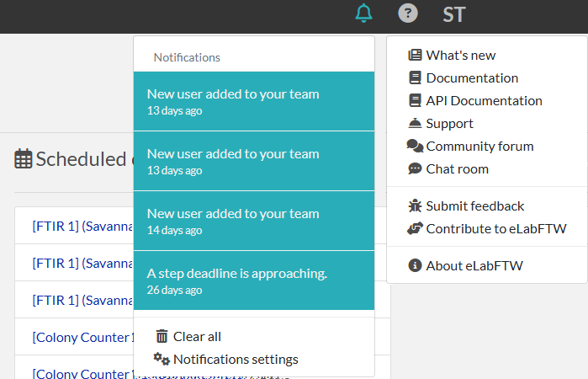The width and height of the screenshot is (588, 379).
Task: Click the What's new newspaper icon
Action: click(x=415, y=56)
